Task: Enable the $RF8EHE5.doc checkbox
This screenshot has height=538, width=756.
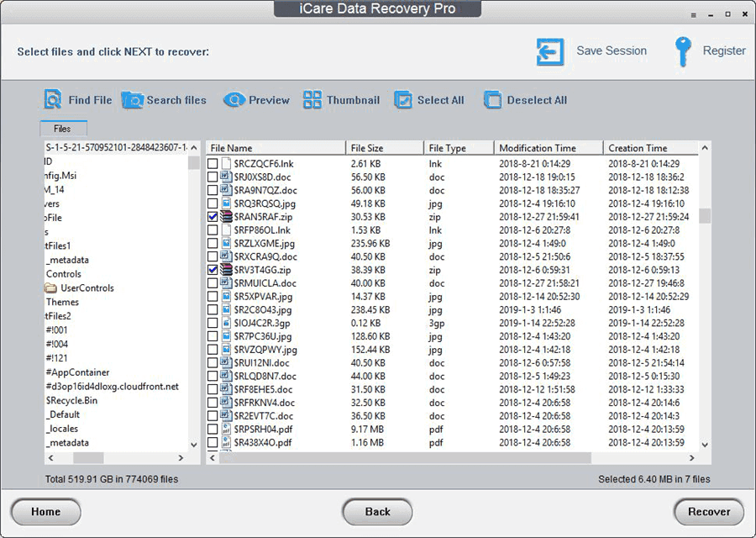Action: click(x=213, y=389)
